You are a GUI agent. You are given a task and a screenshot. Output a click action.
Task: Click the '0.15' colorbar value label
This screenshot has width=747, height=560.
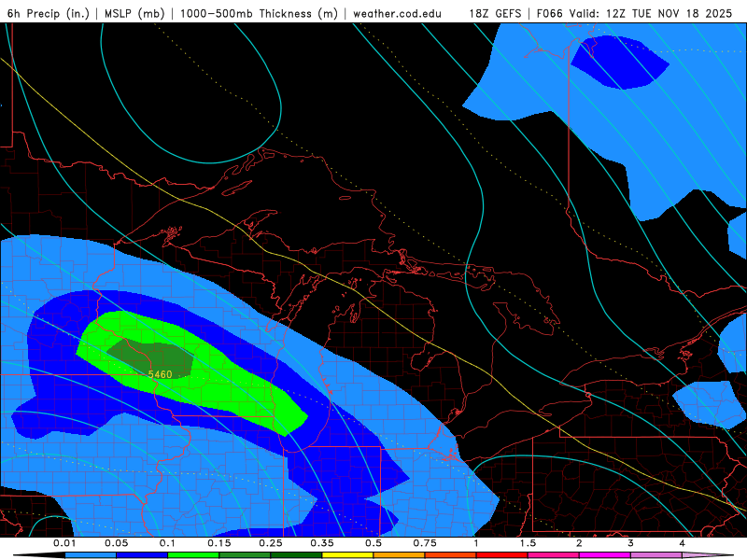(219, 543)
